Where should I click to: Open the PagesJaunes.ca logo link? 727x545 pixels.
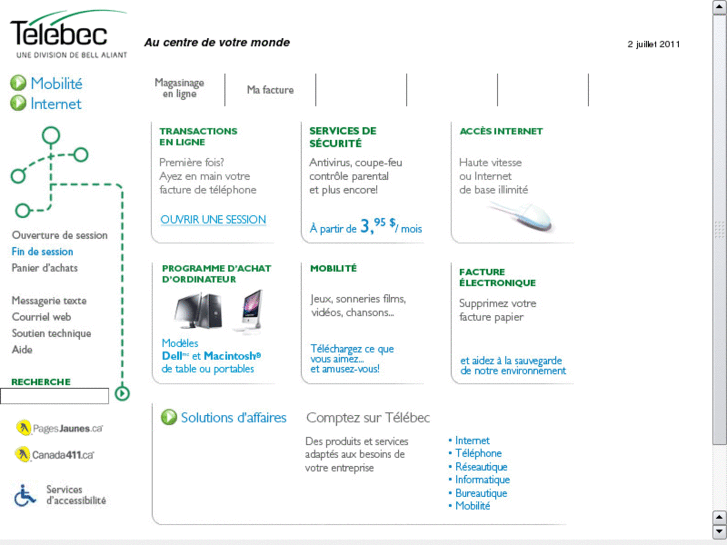click(x=60, y=428)
